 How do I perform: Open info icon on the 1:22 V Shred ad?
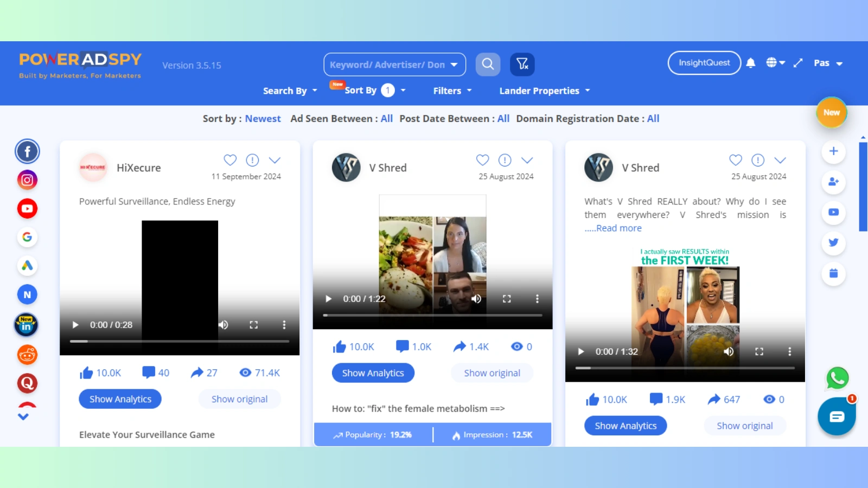click(505, 160)
